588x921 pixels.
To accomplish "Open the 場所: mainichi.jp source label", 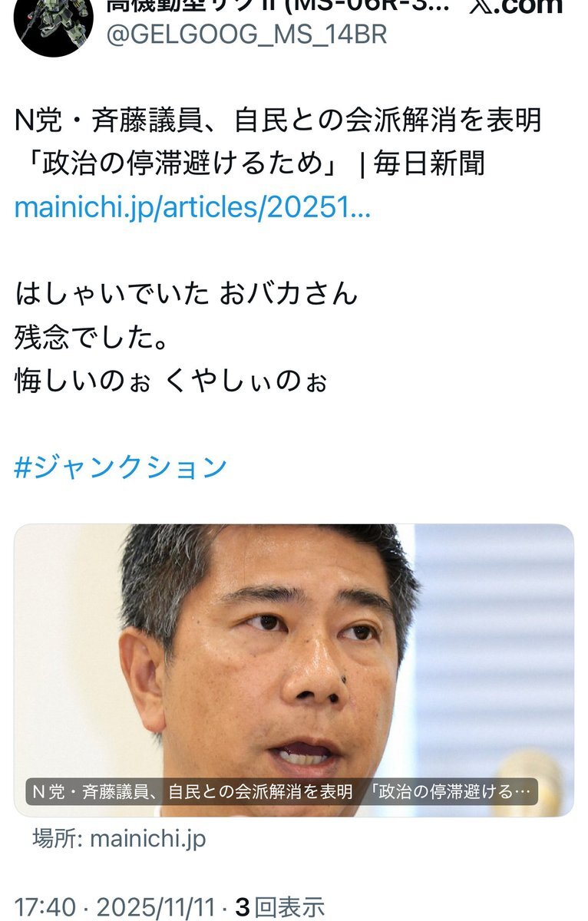I will [119, 838].
